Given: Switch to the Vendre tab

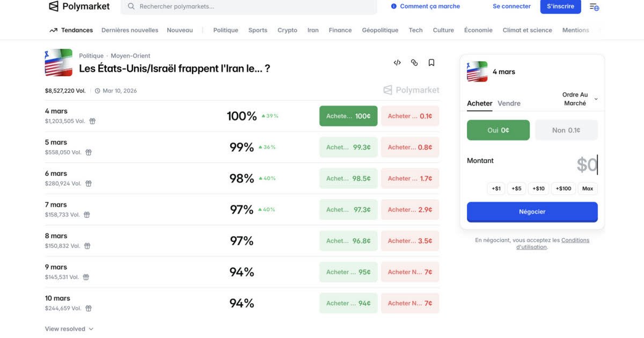Looking at the screenshot, I should click(509, 104).
